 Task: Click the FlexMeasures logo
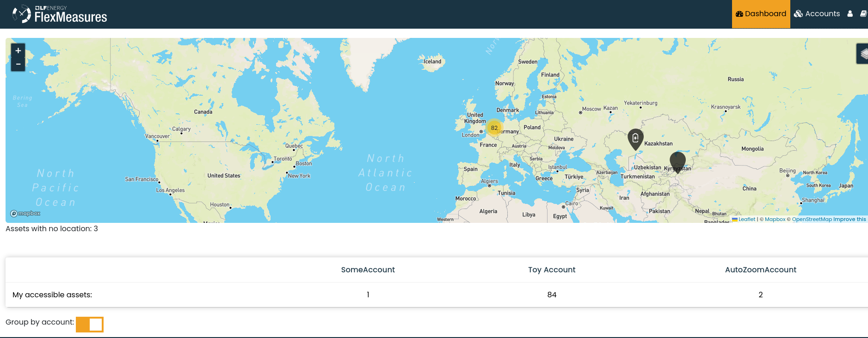60,14
